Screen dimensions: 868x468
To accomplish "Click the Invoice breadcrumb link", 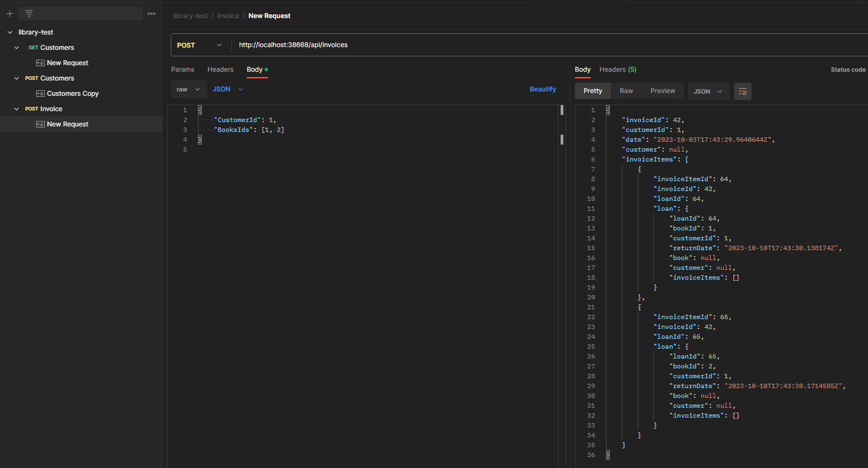I will (x=228, y=16).
